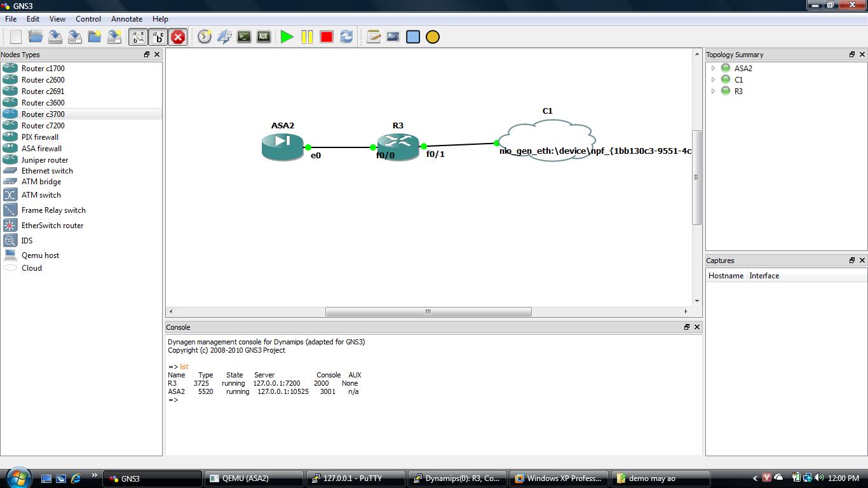Click the AUX console toolbar icon
Image resolution: width=868 pixels, height=488 pixels.
point(264,37)
